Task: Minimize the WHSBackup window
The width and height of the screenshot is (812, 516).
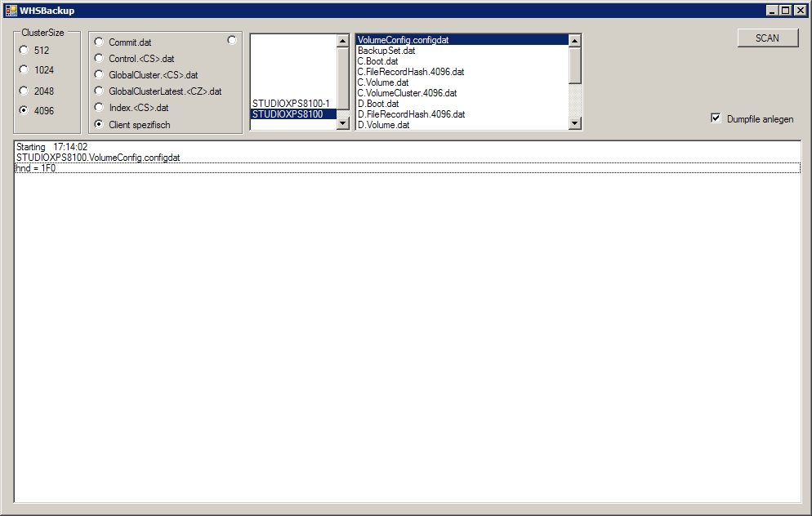Action: pyautogui.click(x=772, y=11)
